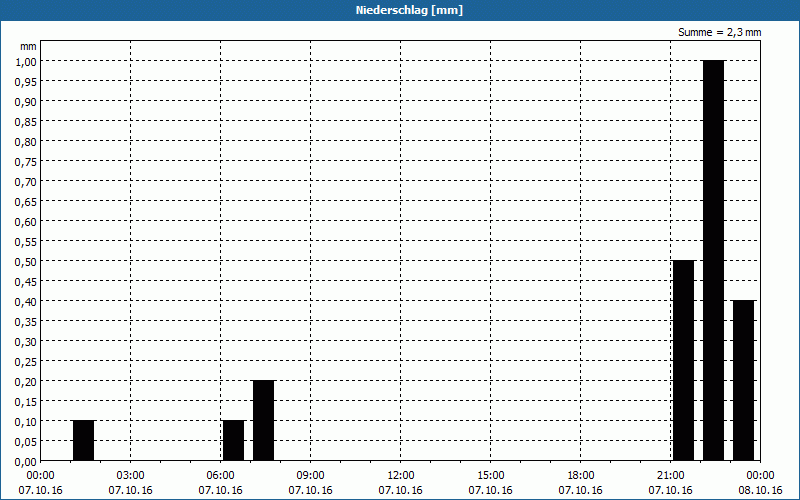The width and height of the screenshot is (800, 500).
Task: Click the Niederschlag [mm] title bar
Action: 400,10
